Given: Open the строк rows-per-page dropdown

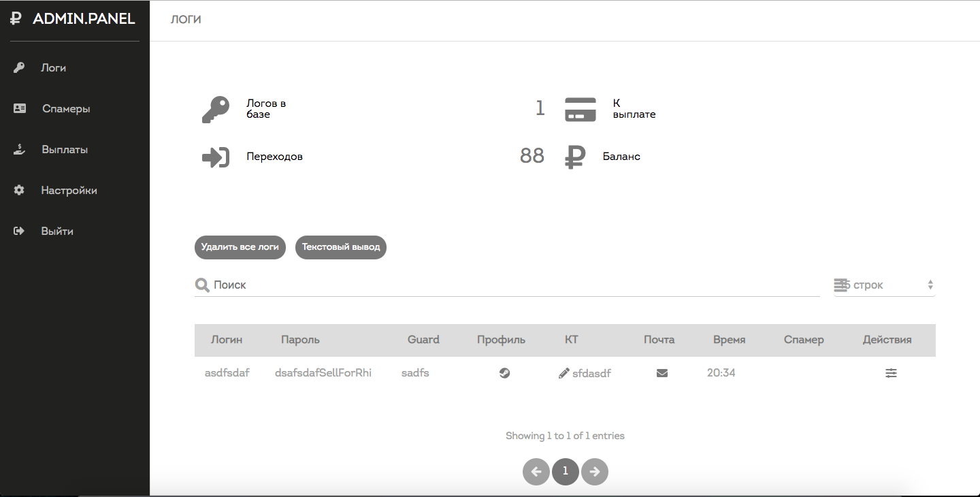Looking at the screenshot, I should click(884, 285).
